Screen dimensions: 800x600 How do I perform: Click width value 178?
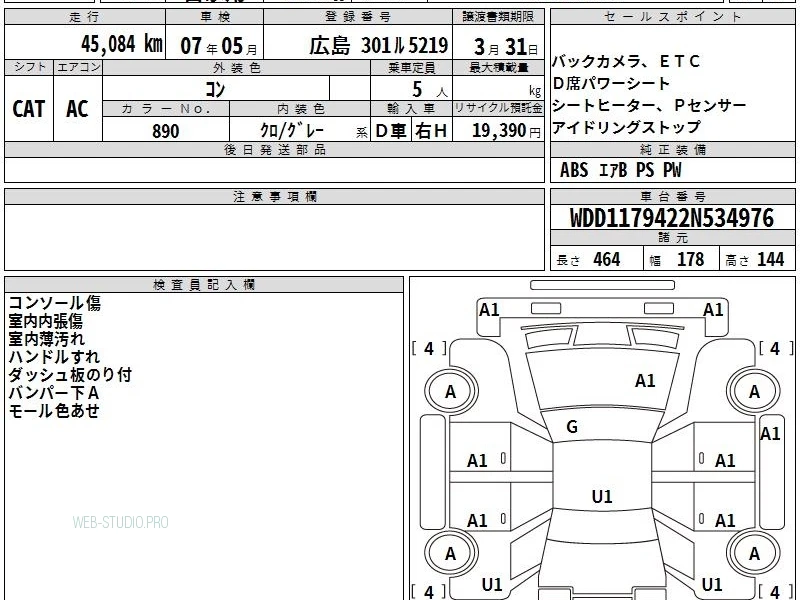pyautogui.click(x=690, y=259)
